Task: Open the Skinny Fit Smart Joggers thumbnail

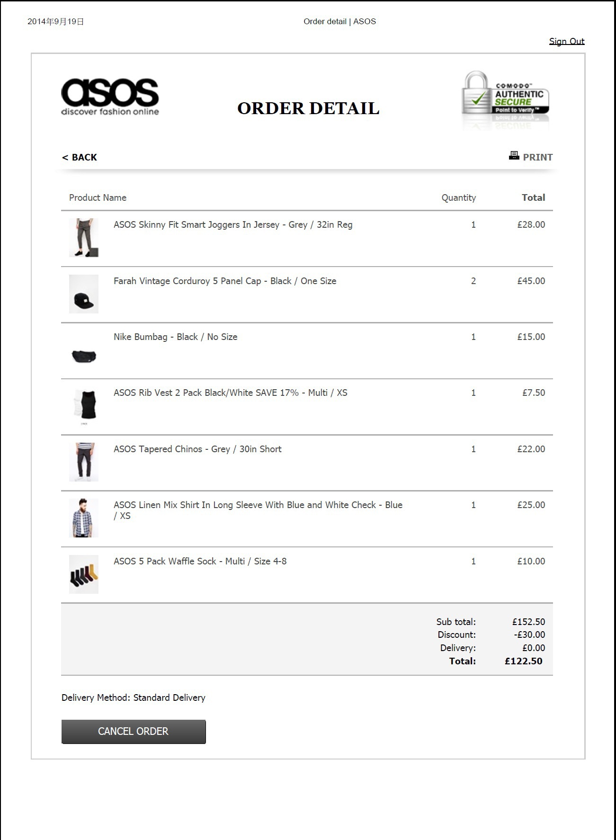Action: [84, 238]
